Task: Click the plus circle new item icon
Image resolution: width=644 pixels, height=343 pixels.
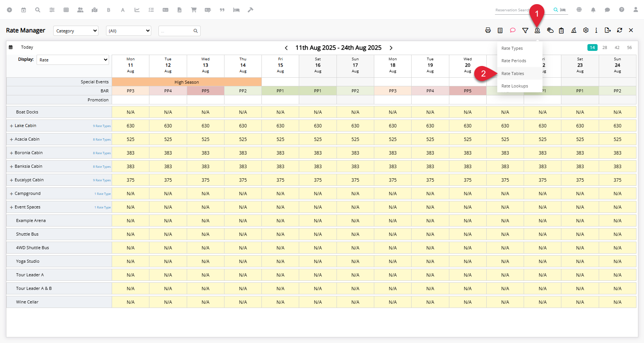Action: coord(9,10)
